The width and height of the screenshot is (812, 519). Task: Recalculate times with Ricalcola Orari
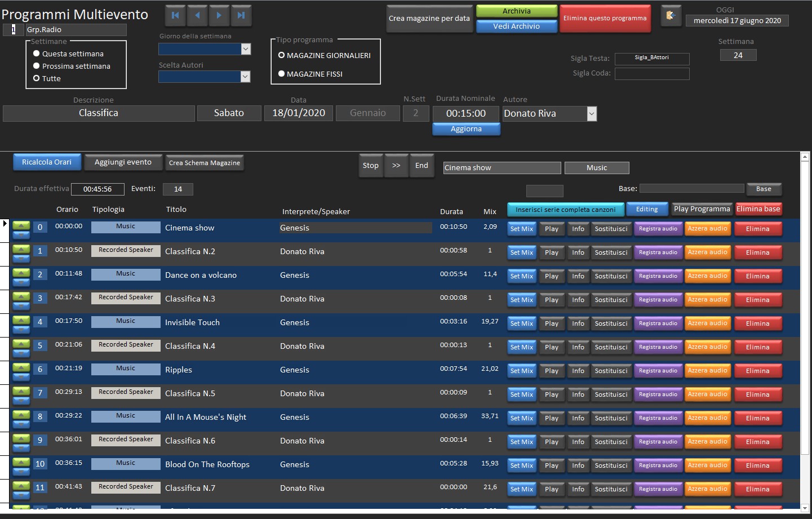47,162
